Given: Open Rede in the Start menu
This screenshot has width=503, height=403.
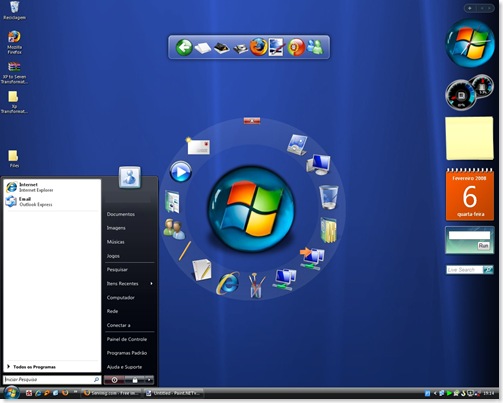Looking at the screenshot, I should coord(112,311).
